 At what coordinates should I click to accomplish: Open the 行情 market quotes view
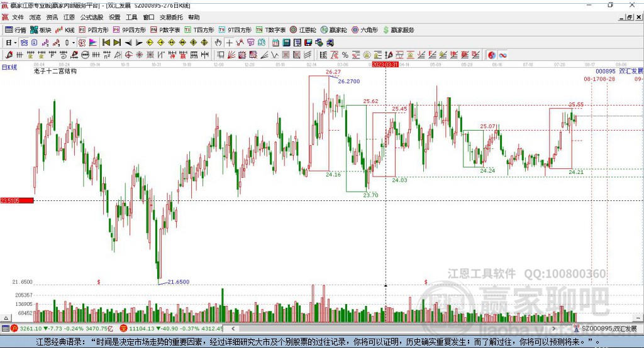[16, 30]
